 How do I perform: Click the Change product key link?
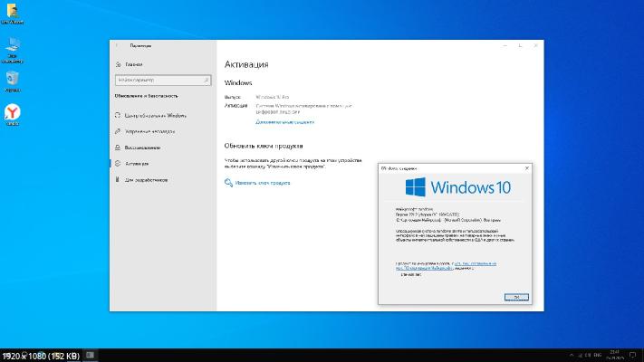click(x=262, y=183)
